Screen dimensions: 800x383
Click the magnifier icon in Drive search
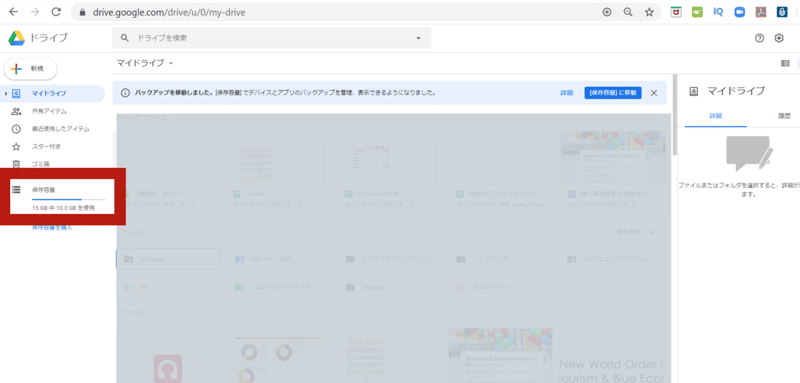pyautogui.click(x=124, y=38)
